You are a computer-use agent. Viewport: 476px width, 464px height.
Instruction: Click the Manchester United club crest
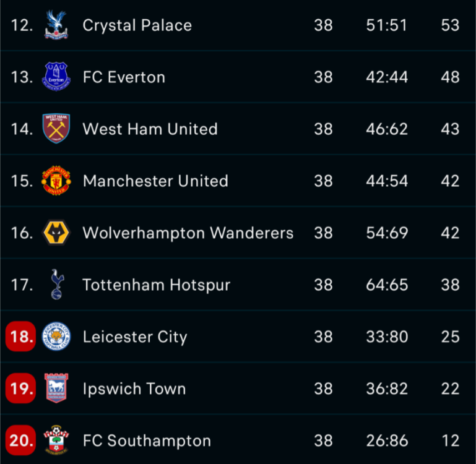click(x=56, y=181)
